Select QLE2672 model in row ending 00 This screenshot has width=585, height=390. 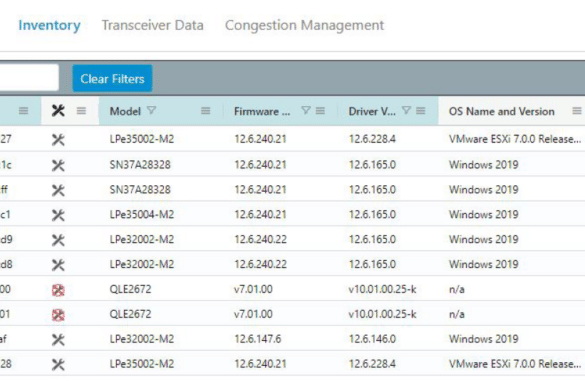pyautogui.click(x=130, y=289)
